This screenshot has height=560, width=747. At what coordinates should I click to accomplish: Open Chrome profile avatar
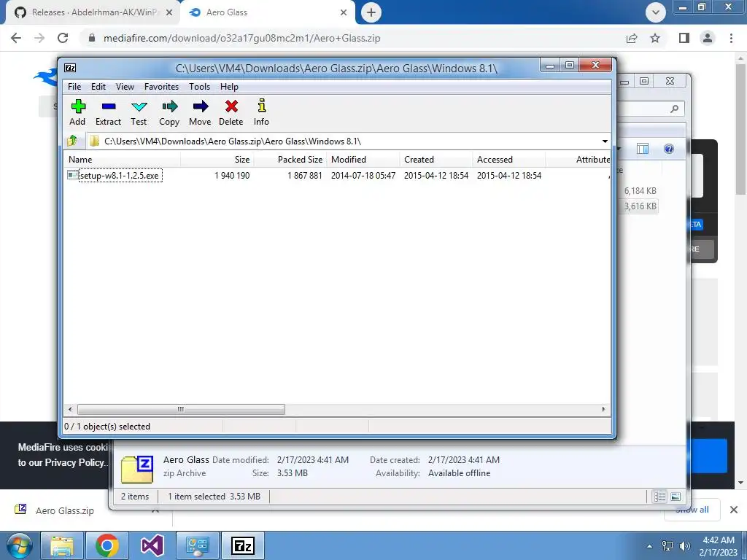(x=708, y=38)
